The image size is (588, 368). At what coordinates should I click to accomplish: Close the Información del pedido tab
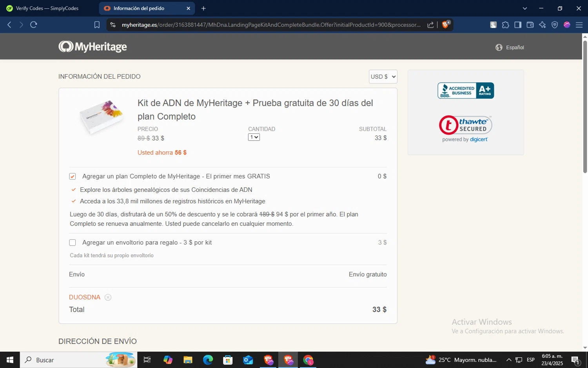(188, 8)
